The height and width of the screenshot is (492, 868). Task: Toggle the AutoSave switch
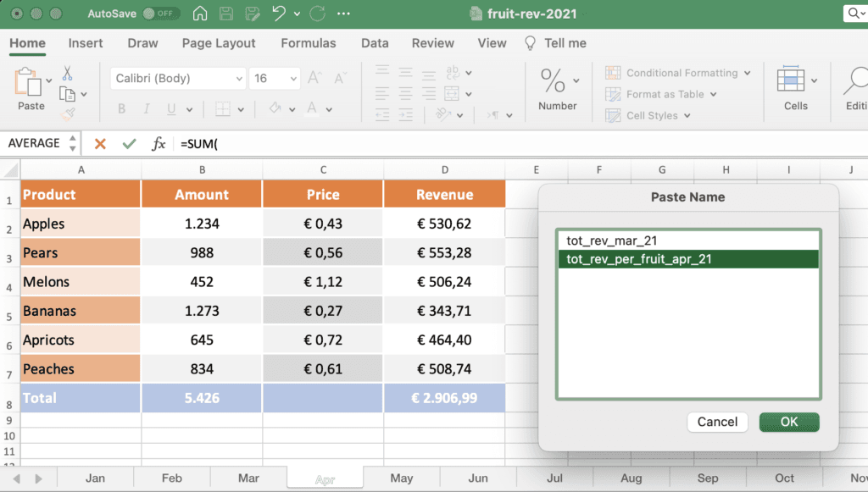[x=160, y=14]
